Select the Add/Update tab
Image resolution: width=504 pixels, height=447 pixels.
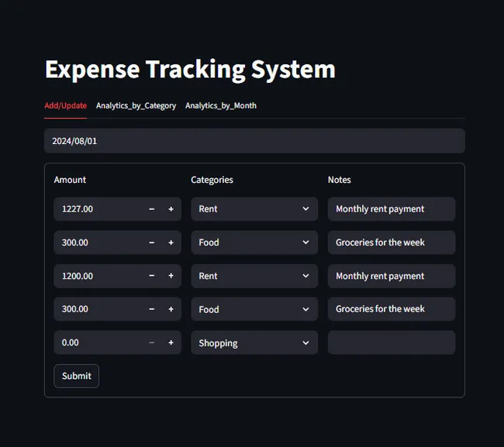click(x=65, y=105)
